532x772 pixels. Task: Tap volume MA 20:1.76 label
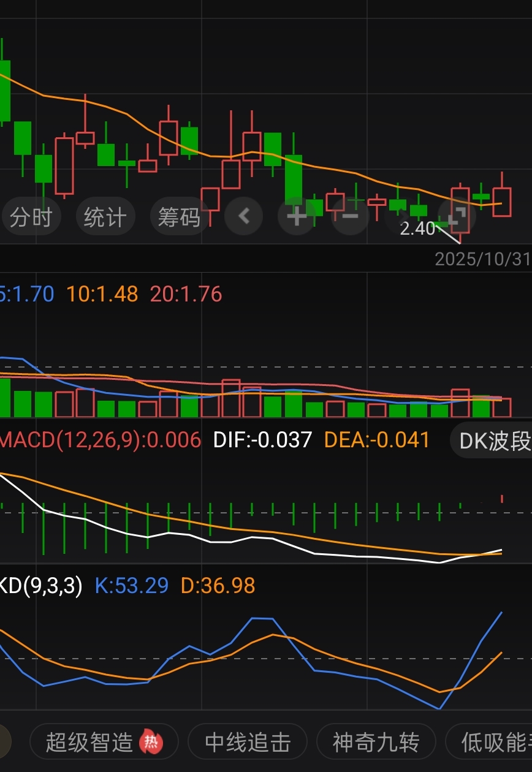[186, 294]
